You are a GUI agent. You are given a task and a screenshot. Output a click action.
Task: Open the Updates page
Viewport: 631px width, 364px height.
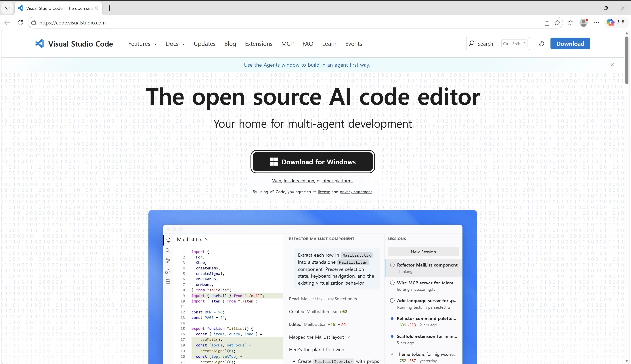tap(204, 44)
